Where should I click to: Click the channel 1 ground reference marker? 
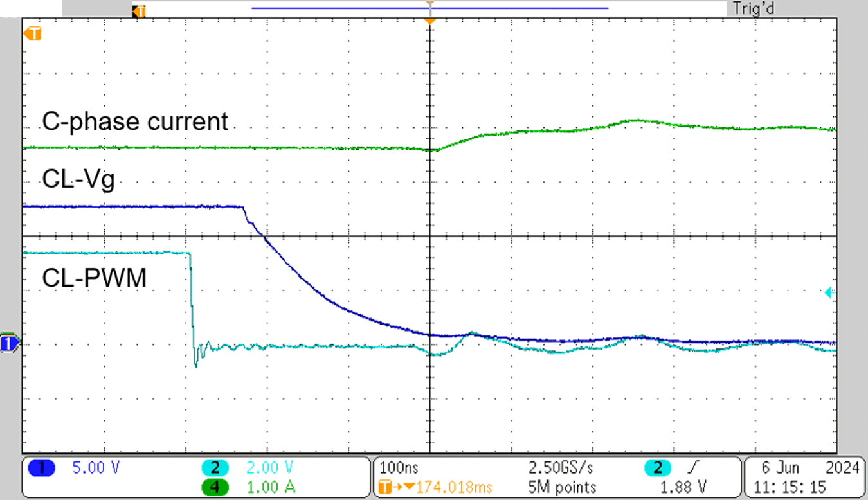(x=10, y=344)
